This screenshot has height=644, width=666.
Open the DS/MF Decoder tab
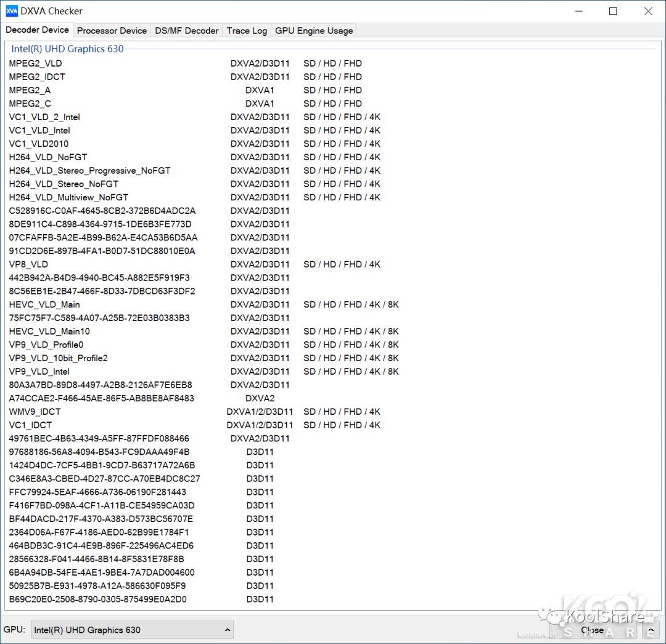point(186,31)
